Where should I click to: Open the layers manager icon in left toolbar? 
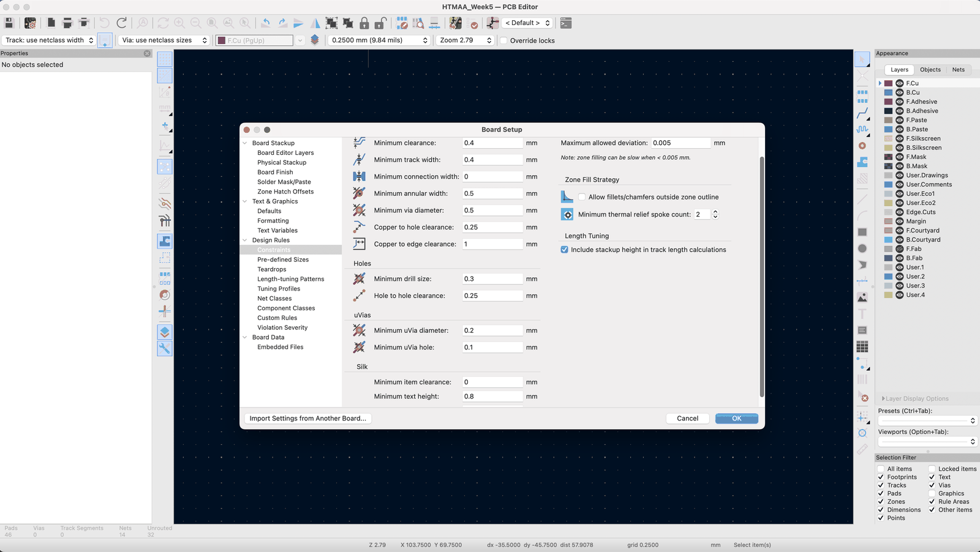(165, 332)
